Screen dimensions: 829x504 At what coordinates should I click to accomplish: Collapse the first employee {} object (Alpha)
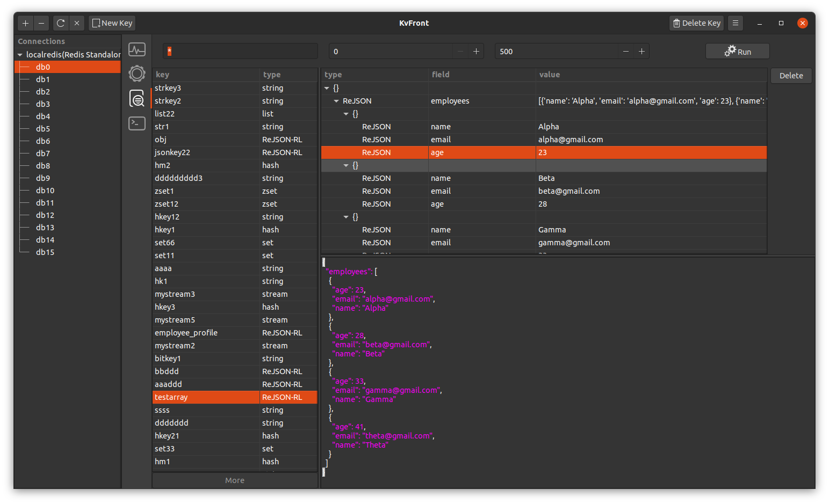(346, 114)
